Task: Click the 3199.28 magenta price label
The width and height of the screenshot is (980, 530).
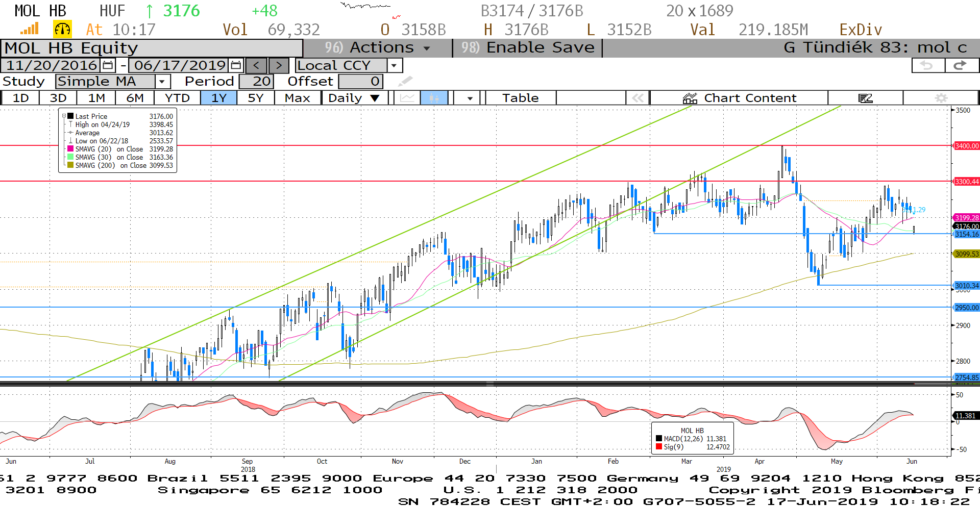Action: pos(967,218)
